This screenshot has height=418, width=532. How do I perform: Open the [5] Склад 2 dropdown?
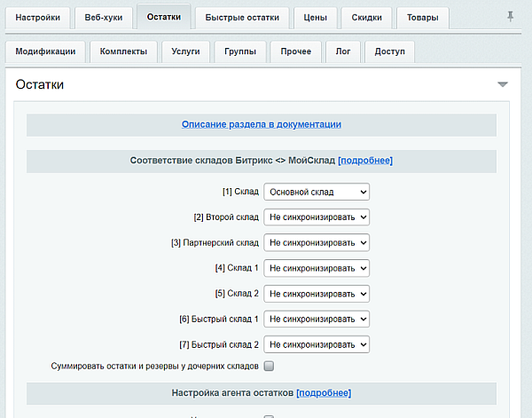(x=317, y=294)
